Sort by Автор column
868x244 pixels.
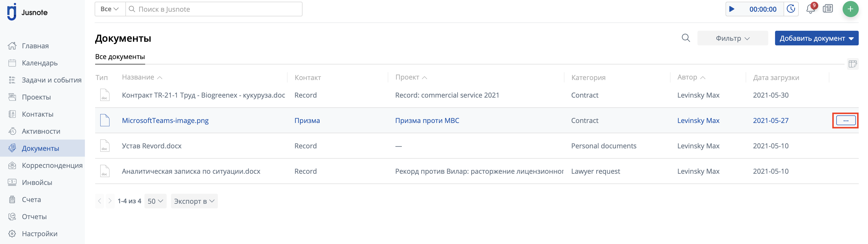pyautogui.click(x=691, y=77)
